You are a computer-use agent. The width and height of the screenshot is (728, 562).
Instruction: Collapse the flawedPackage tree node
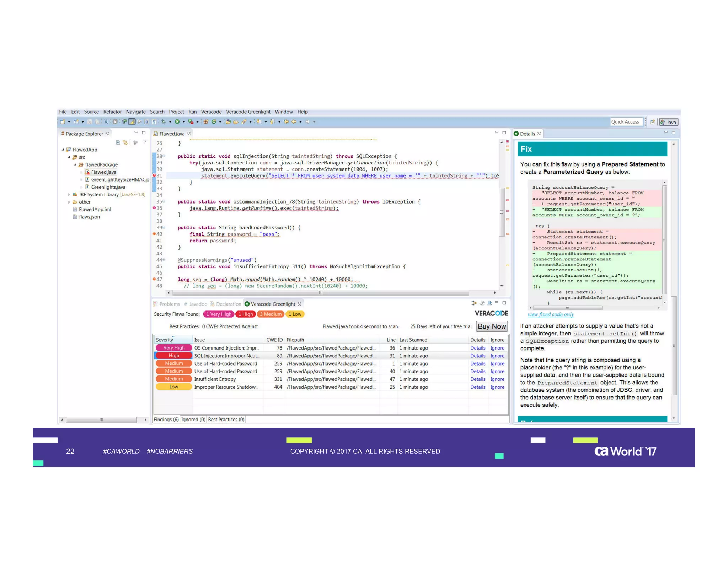pyautogui.click(x=75, y=165)
